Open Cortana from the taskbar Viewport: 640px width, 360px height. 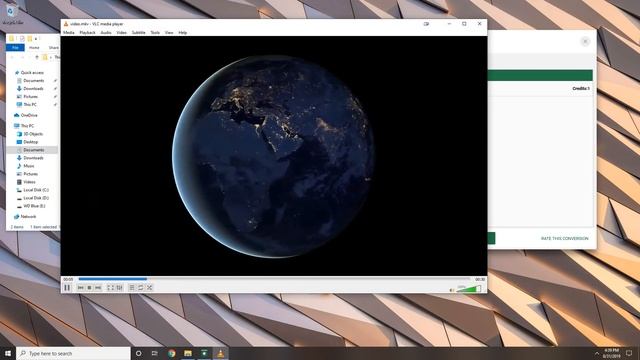138,353
